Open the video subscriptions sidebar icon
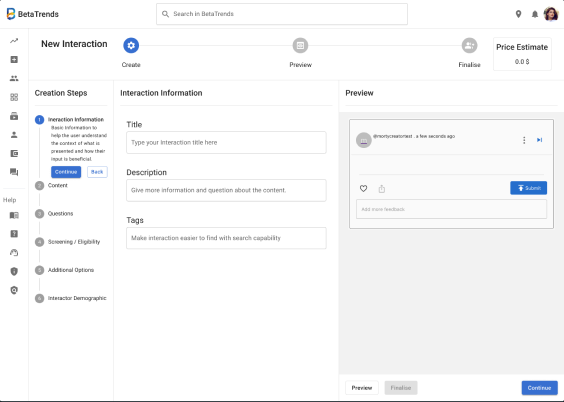This screenshot has height=402, width=564. pos(14,116)
